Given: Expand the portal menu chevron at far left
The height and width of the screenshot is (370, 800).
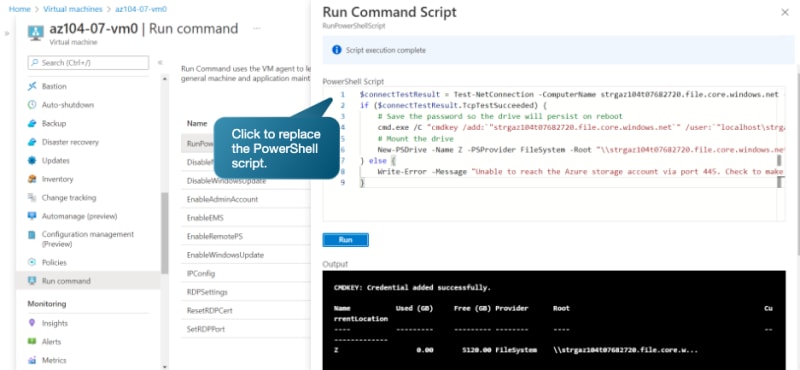Looking at the screenshot, I should click(x=7, y=34).
